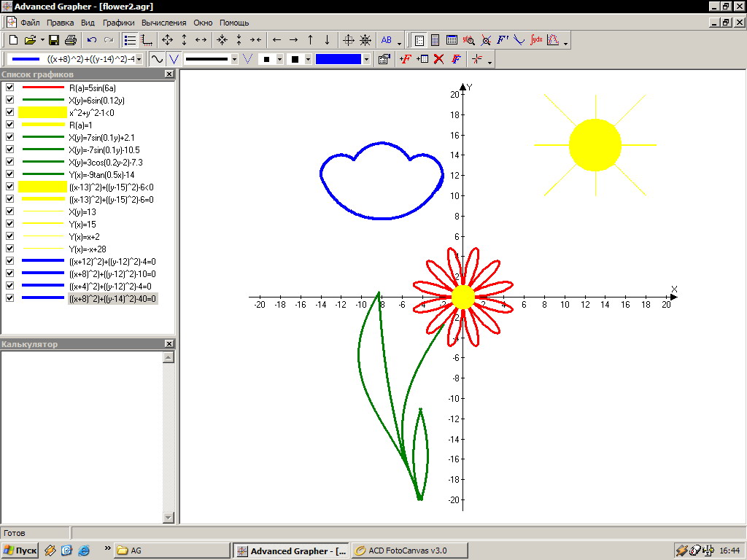Click the Add graph (+F) icon

click(406, 59)
